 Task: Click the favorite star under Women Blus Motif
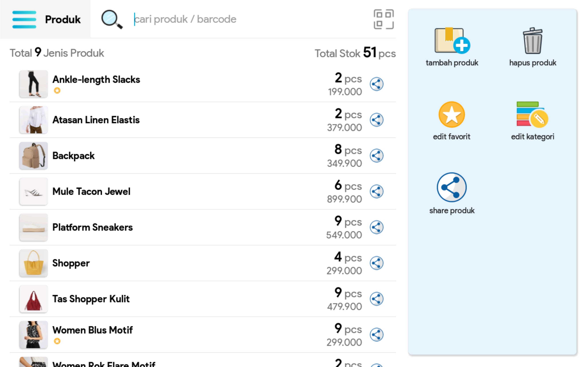pos(57,341)
